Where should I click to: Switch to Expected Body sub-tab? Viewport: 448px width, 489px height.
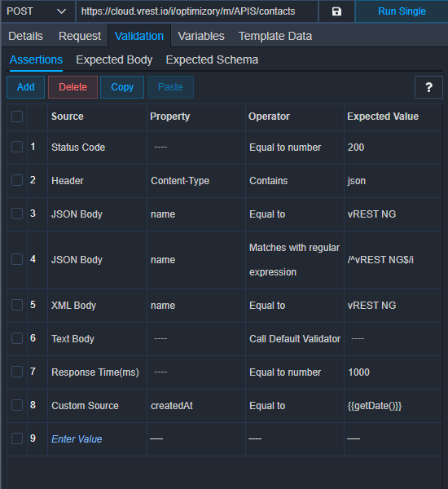(114, 59)
